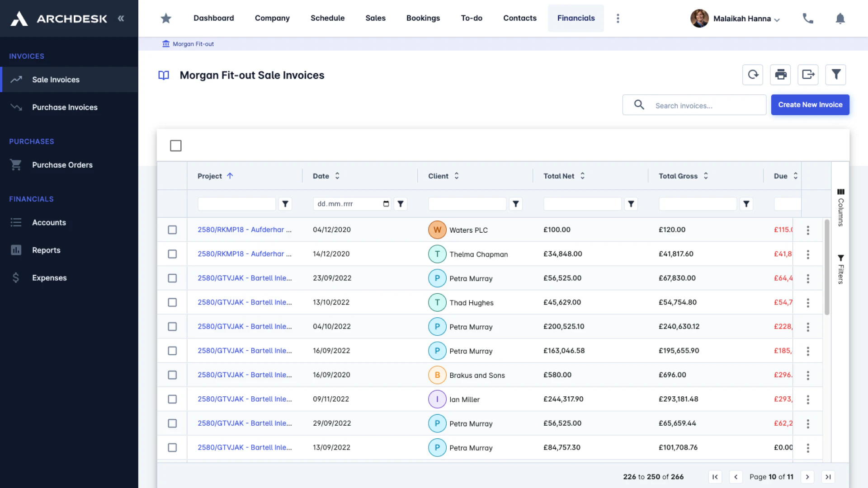This screenshot has width=868, height=488.
Task: Switch to the Contacts tab
Action: (x=520, y=18)
